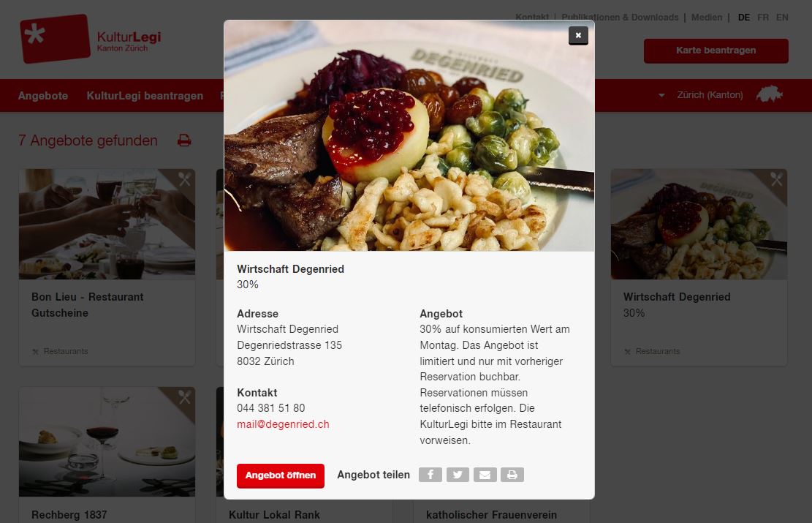812x523 pixels.
Task: Switch language to EN
Action: [x=782, y=17]
